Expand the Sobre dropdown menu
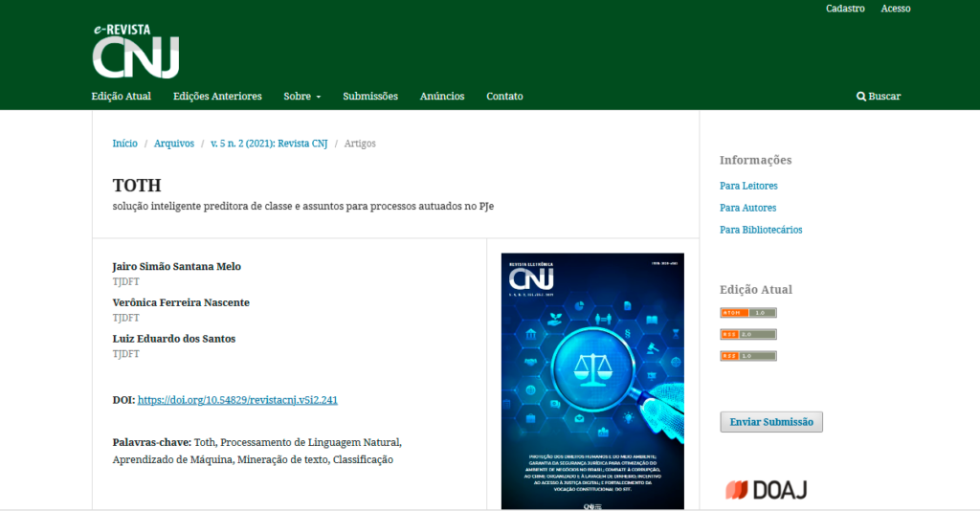 301,97
